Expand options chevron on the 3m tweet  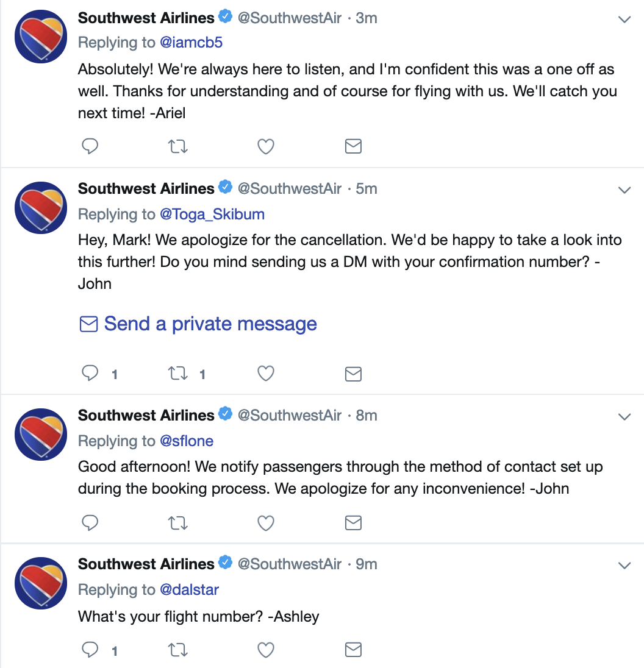[x=624, y=20]
